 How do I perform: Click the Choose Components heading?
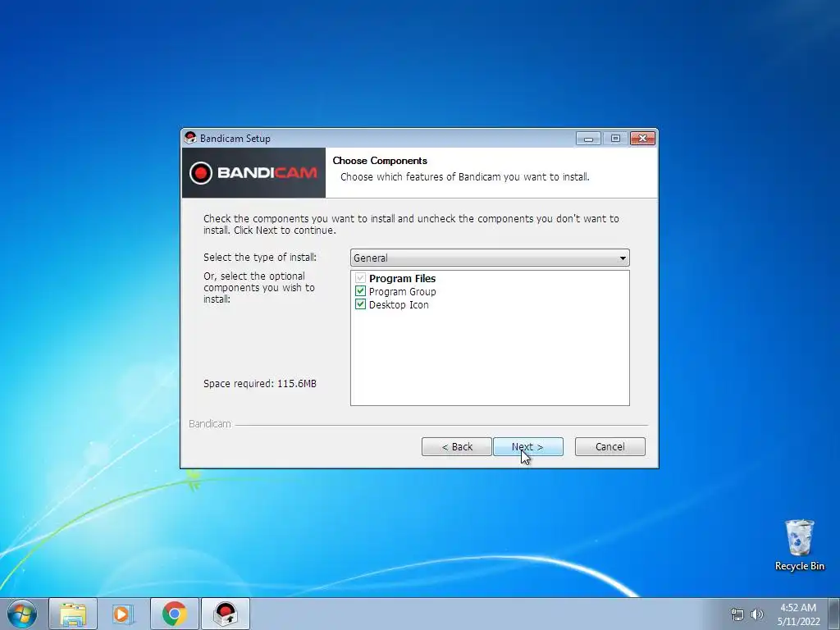click(380, 161)
